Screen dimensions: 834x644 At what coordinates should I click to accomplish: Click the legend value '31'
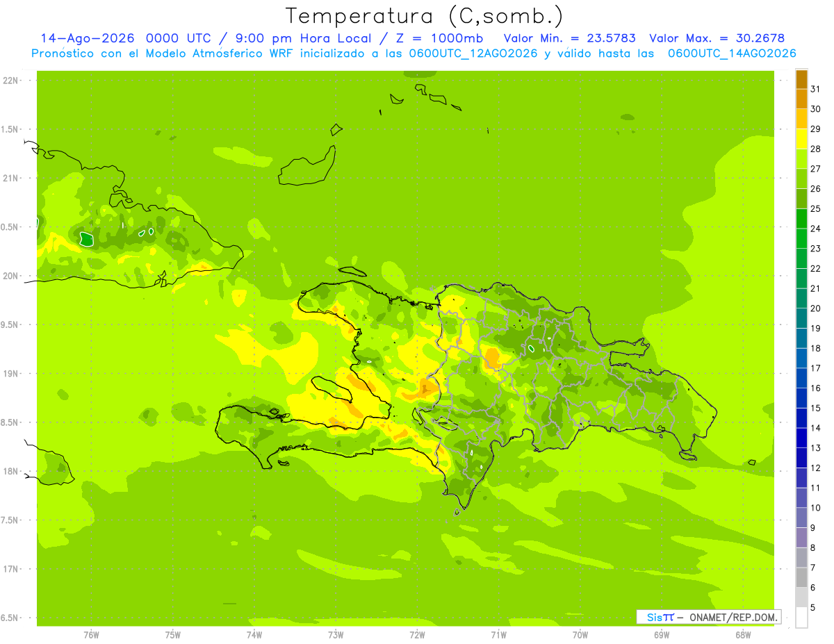pyautogui.click(x=816, y=88)
